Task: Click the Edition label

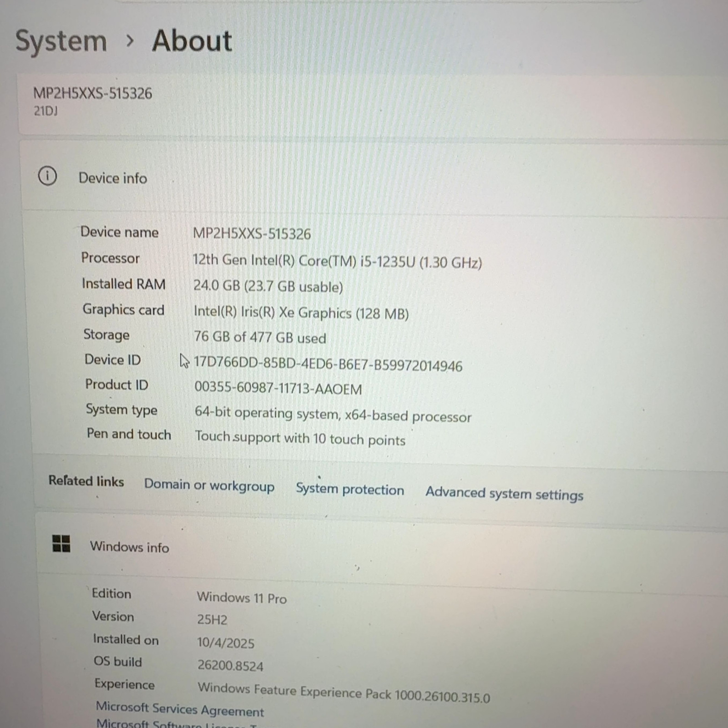Action: pyautogui.click(x=111, y=593)
